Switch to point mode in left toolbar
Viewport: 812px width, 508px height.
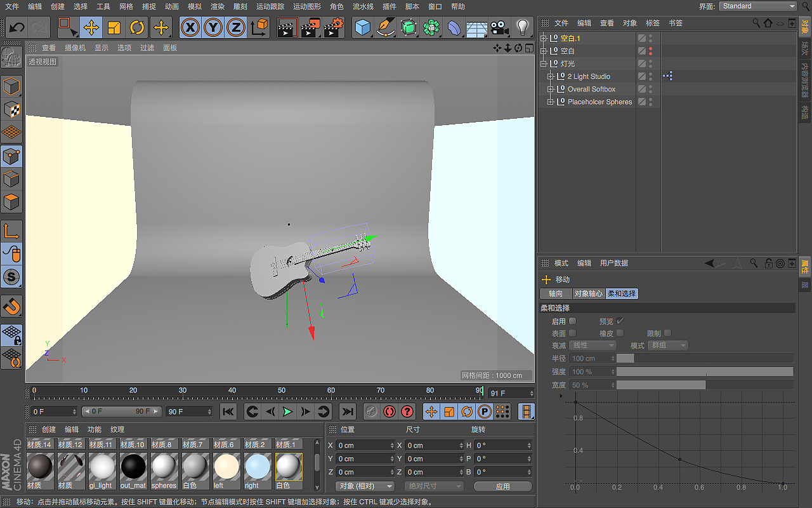pos(12,156)
